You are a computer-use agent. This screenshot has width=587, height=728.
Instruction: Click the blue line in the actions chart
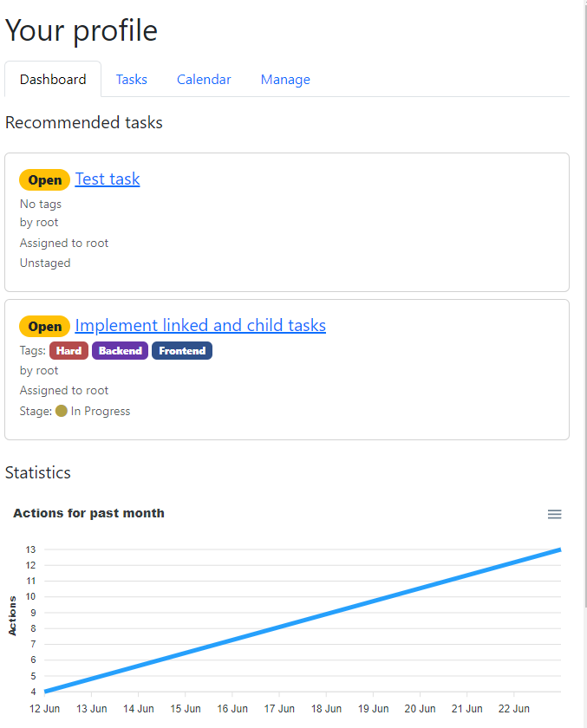coord(303,620)
